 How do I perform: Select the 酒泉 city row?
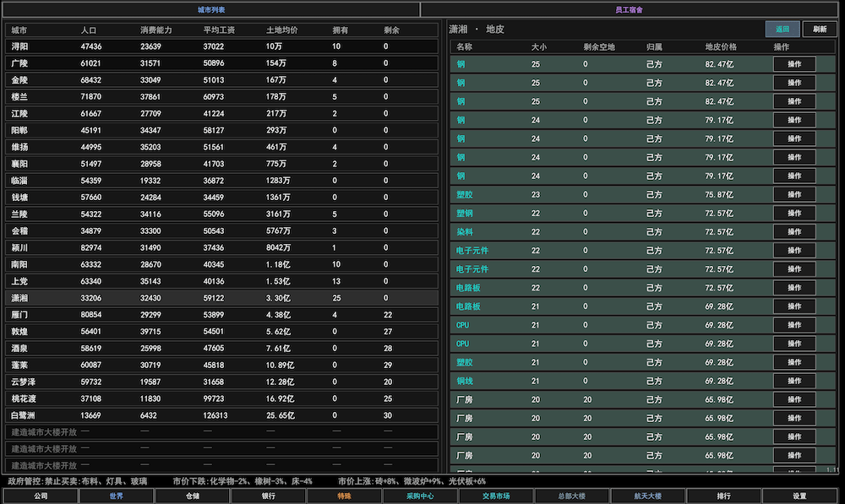[221, 349]
